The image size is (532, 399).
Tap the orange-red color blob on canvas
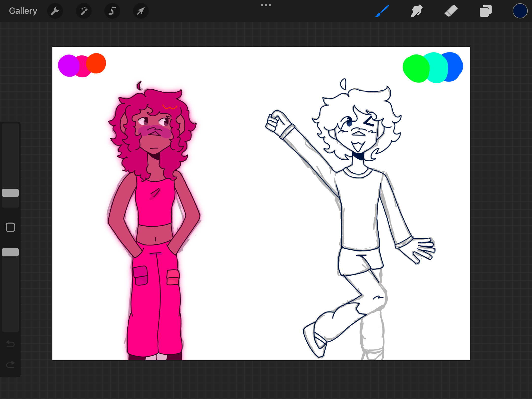tap(96, 63)
